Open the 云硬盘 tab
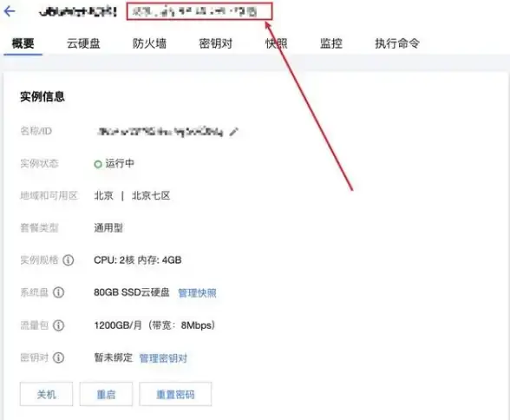The image size is (510, 420). (x=83, y=43)
